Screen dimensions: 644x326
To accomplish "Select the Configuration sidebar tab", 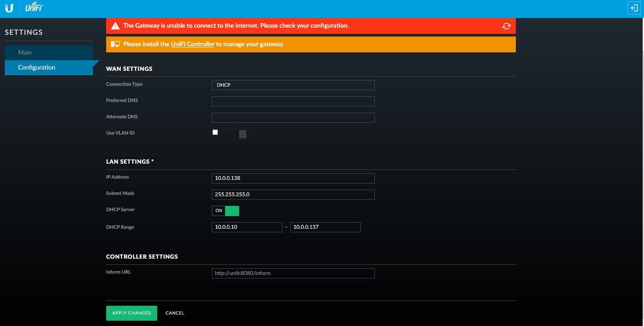I will 37,68.
